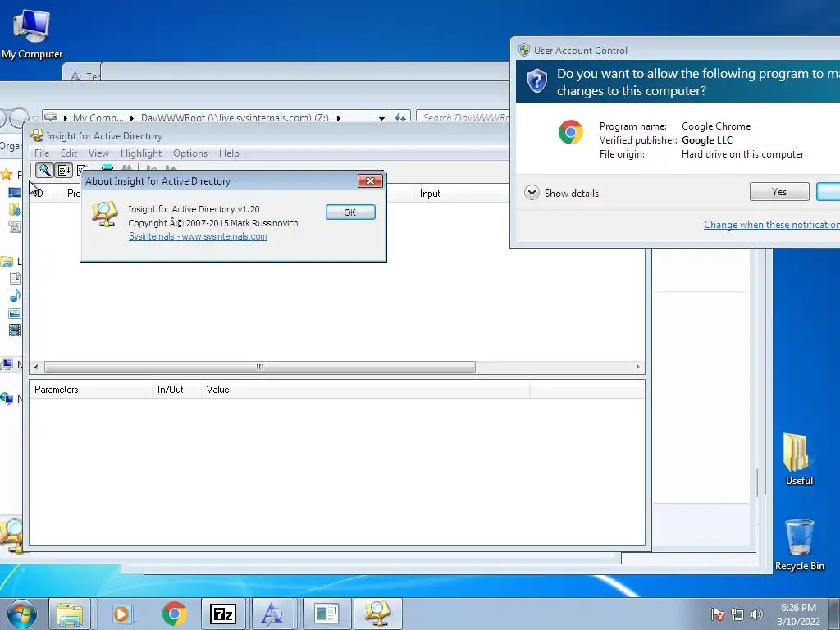Close the About Insight for Active Directory dialog
The image size is (840, 630).
click(x=370, y=181)
